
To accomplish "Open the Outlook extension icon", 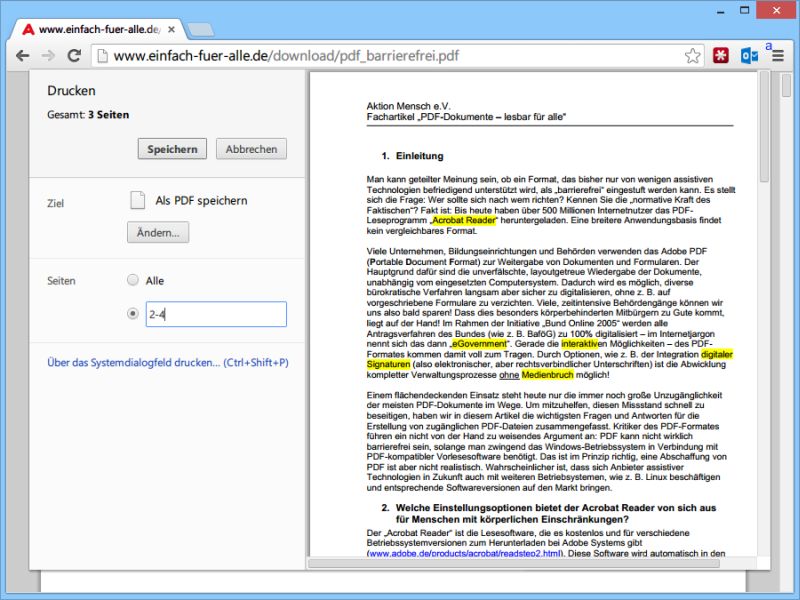I will click(x=749, y=56).
